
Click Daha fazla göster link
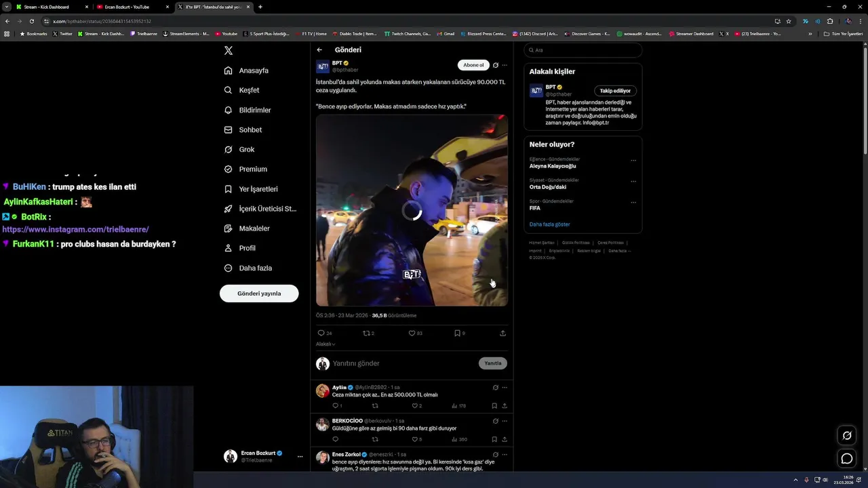point(550,224)
